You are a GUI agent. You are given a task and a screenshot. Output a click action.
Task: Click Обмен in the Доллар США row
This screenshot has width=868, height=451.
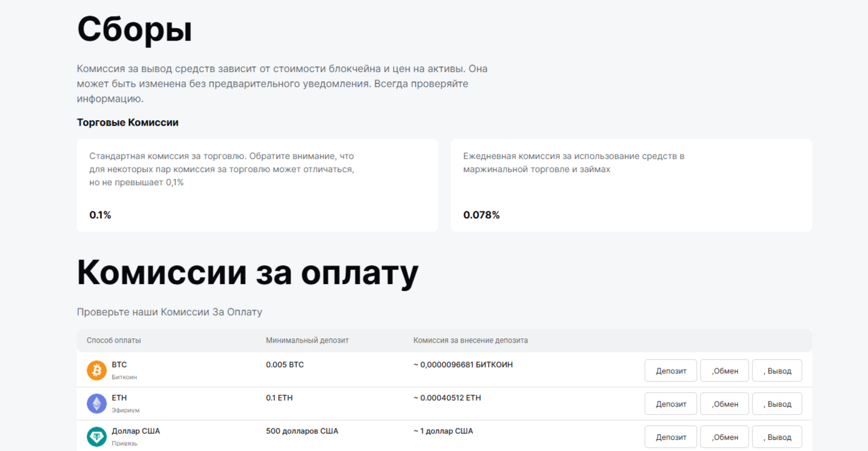click(x=724, y=437)
